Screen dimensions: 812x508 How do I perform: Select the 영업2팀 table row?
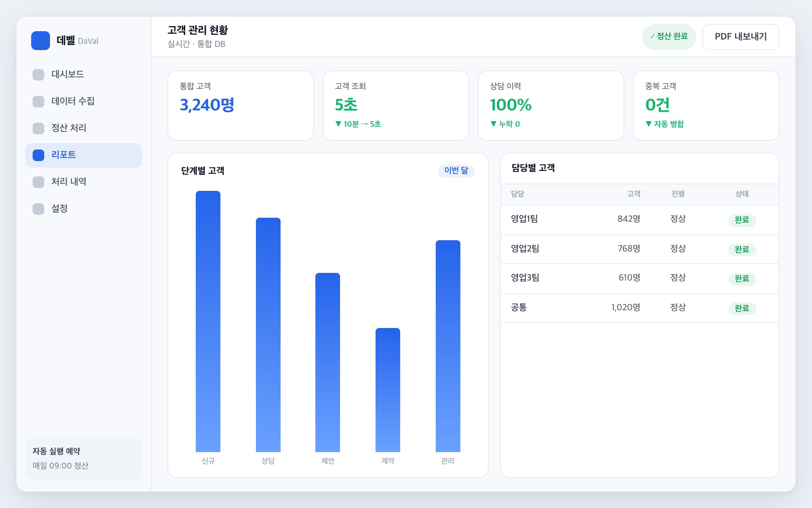pyautogui.click(x=640, y=249)
